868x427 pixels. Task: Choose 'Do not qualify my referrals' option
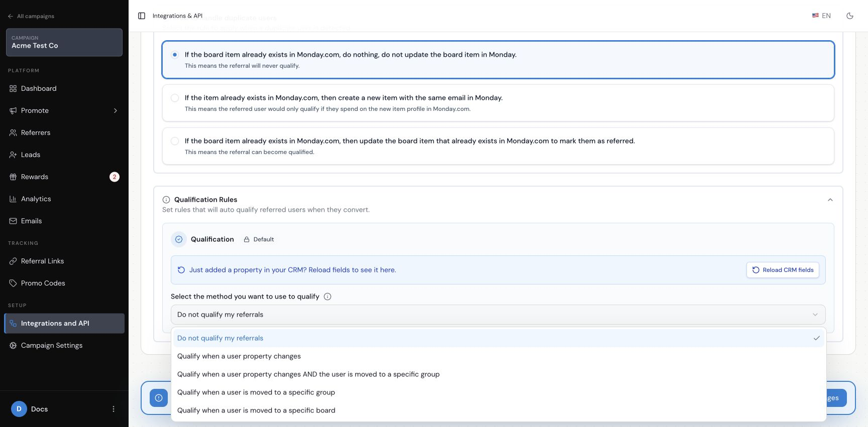coord(498,338)
